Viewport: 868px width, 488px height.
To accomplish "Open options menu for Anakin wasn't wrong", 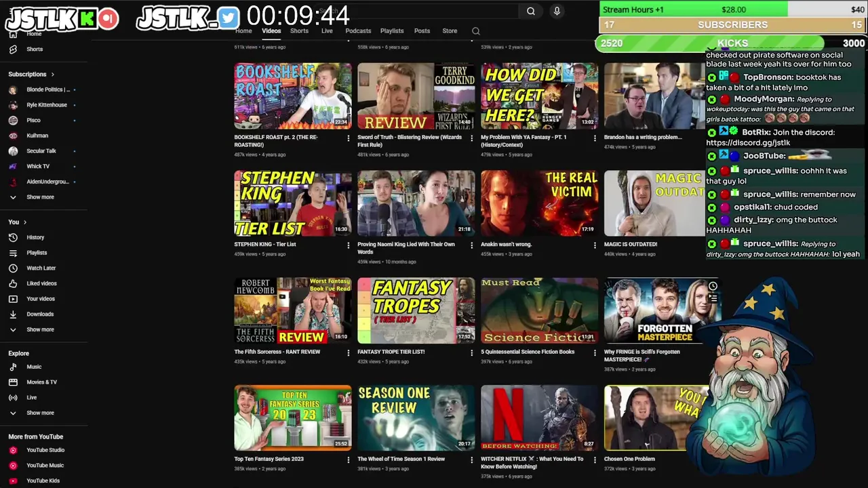I will click(595, 245).
